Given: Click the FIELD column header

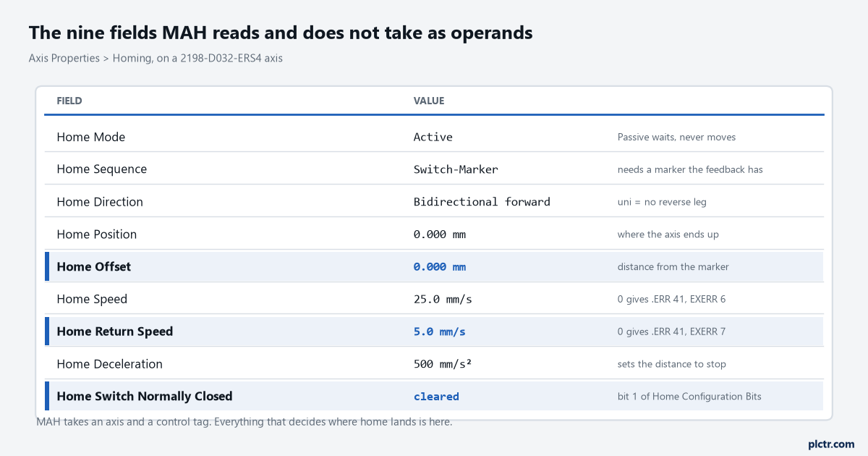Looking at the screenshot, I should tap(69, 101).
